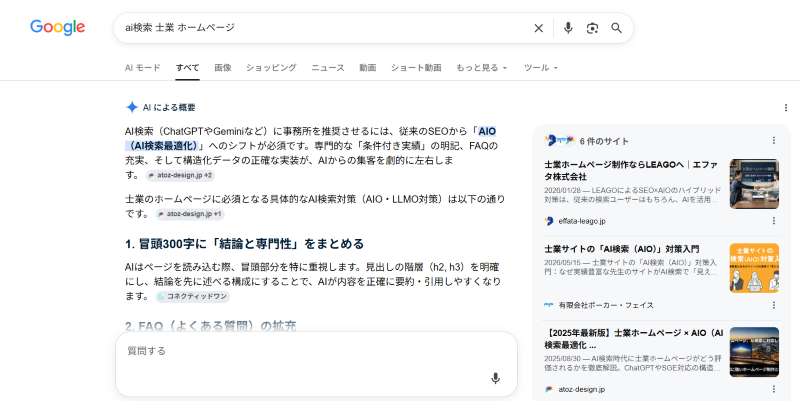Image resolution: width=800 pixels, height=401 pixels.
Task: Expand the もっと見る dropdown
Action: click(482, 68)
